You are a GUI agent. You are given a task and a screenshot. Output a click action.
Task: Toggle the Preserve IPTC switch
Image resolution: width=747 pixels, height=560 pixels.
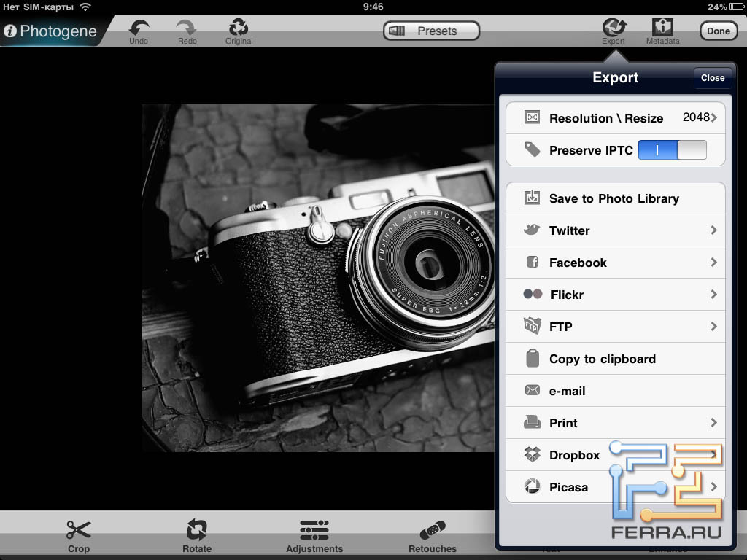click(672, 150)
